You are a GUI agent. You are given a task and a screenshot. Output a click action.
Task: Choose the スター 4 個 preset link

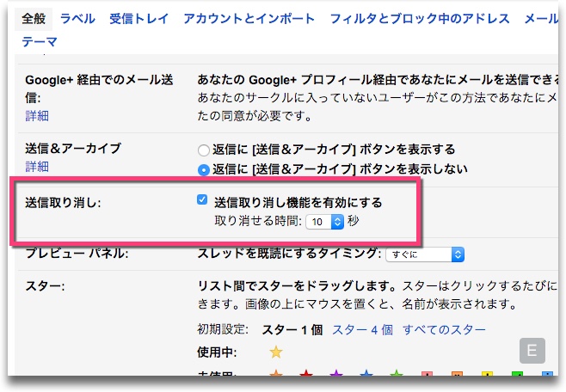pos(362,329)
